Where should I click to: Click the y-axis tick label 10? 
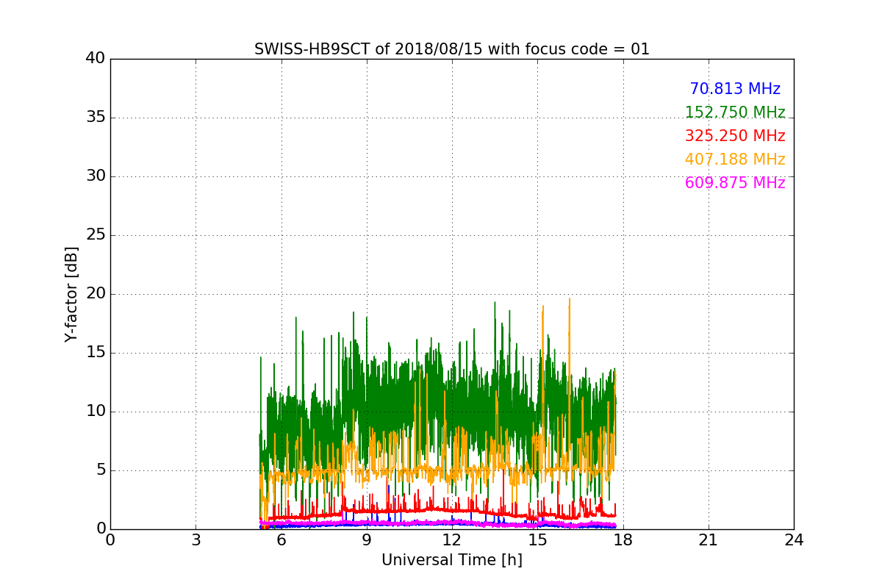pos(95,412)
